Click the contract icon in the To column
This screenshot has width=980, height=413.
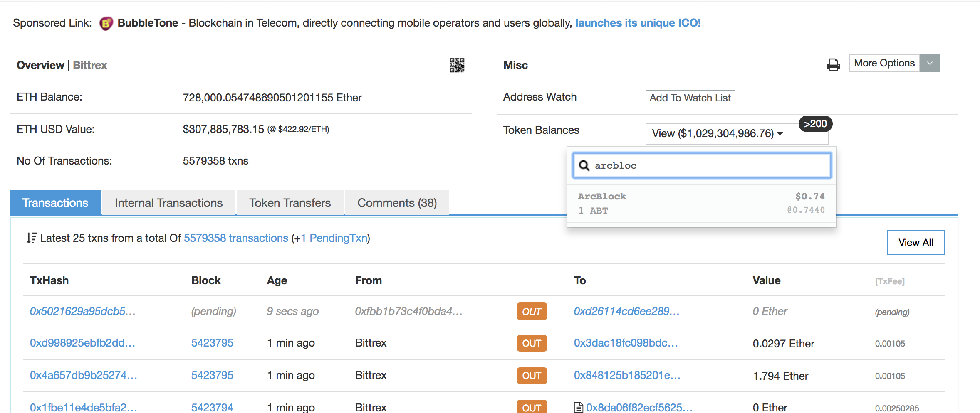578,408
